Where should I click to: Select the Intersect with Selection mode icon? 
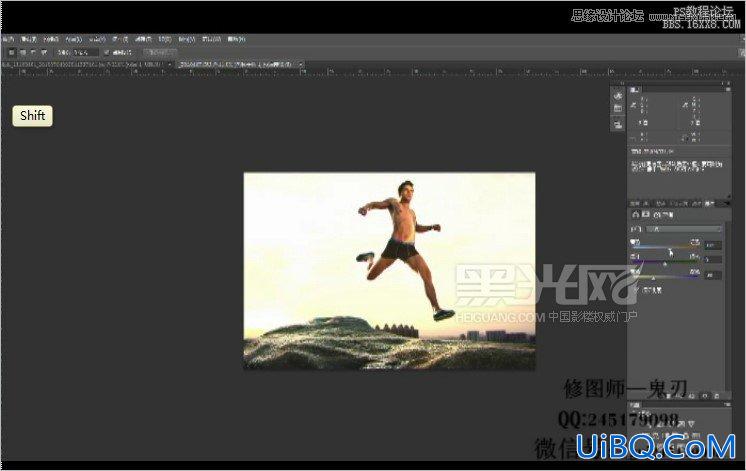(x=44, y=52)
